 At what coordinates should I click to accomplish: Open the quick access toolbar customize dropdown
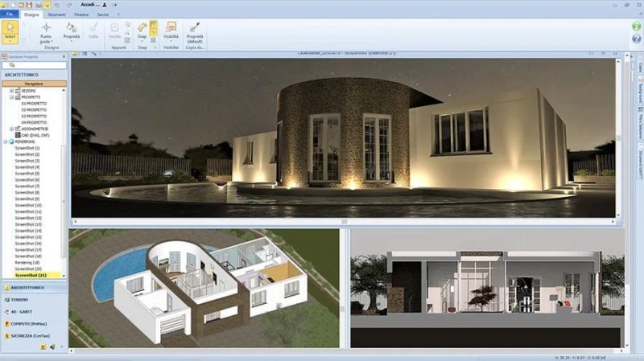[115, 5]
